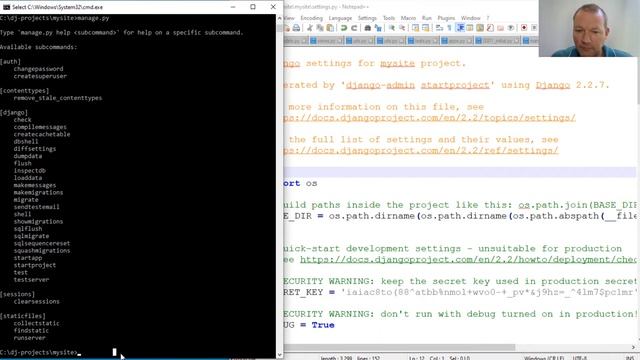Screen dimensions: 640x360
Task: Open the Language menu
Action: pos(340,18)
